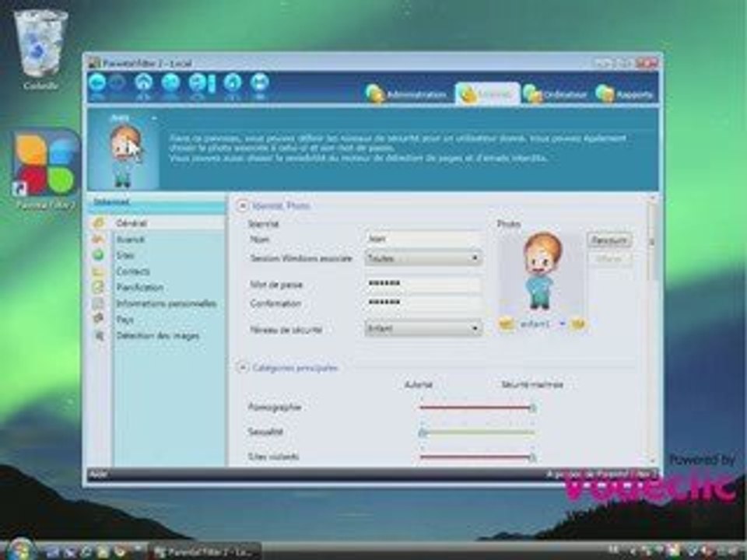The width and height of the screenshot is (747, 560).
Task: Open the user selector arrow beside Jean
Action: (x=154, y=117)
